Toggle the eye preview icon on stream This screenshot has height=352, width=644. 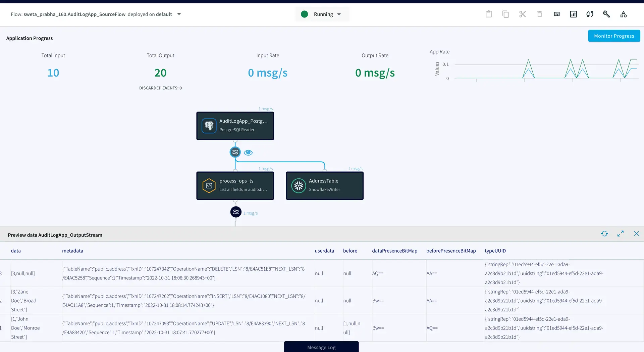[248, 152]
